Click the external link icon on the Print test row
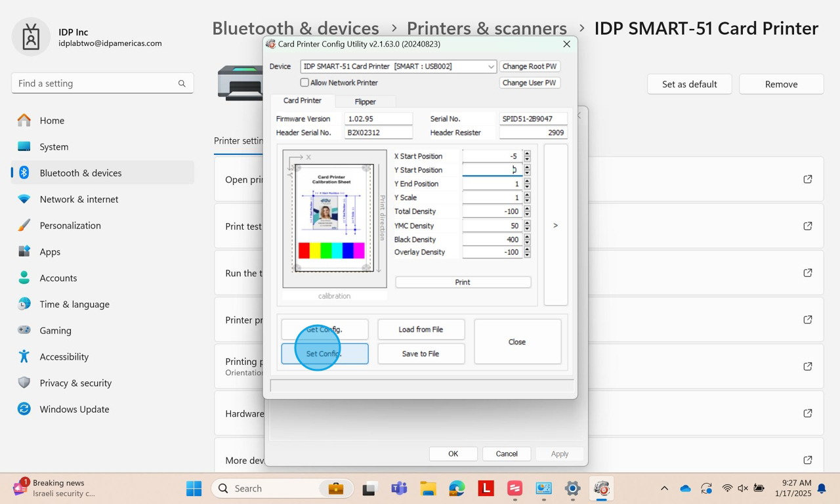 click(x=808, y=226)
